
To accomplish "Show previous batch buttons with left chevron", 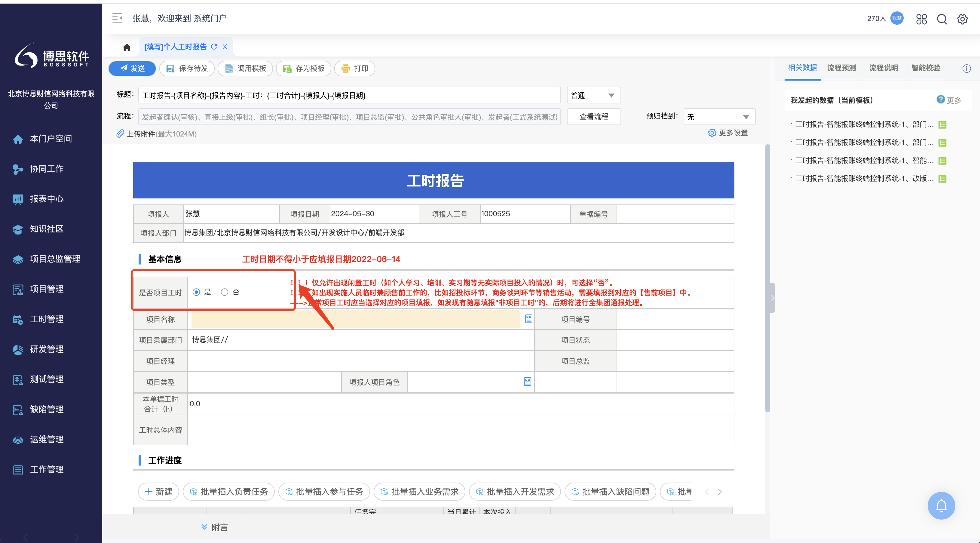I will click(706, 492).
